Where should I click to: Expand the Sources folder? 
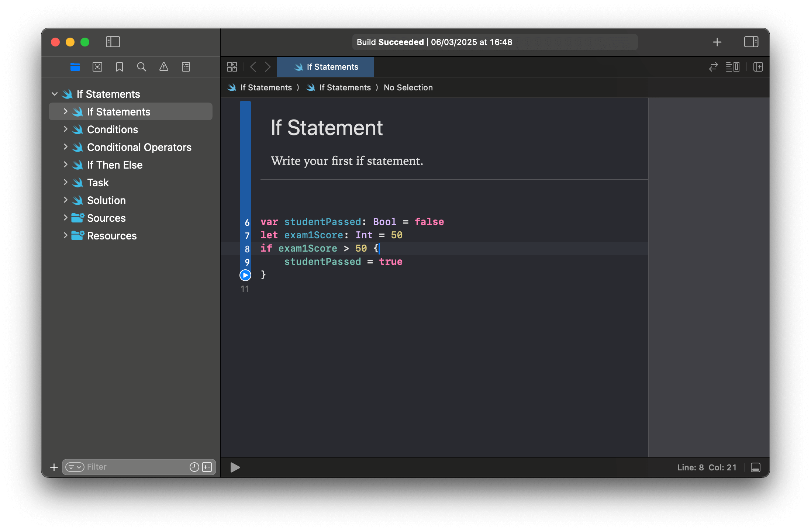[66, 218]
